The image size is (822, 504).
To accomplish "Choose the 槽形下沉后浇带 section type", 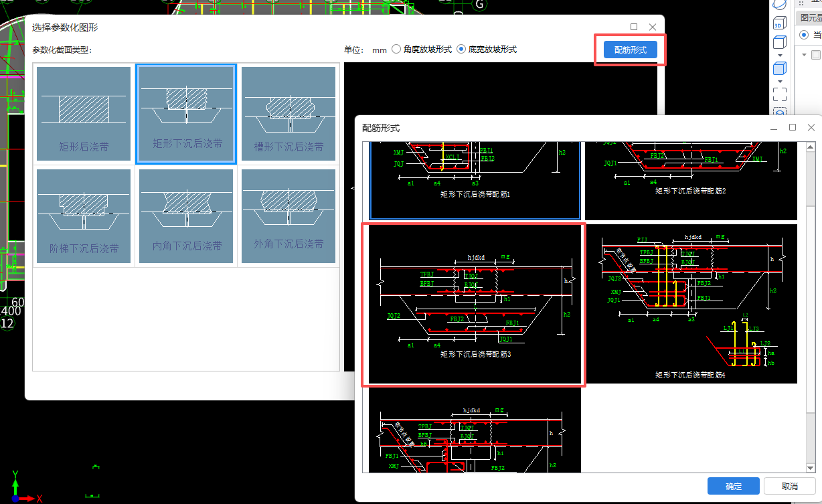I will 289,114.
